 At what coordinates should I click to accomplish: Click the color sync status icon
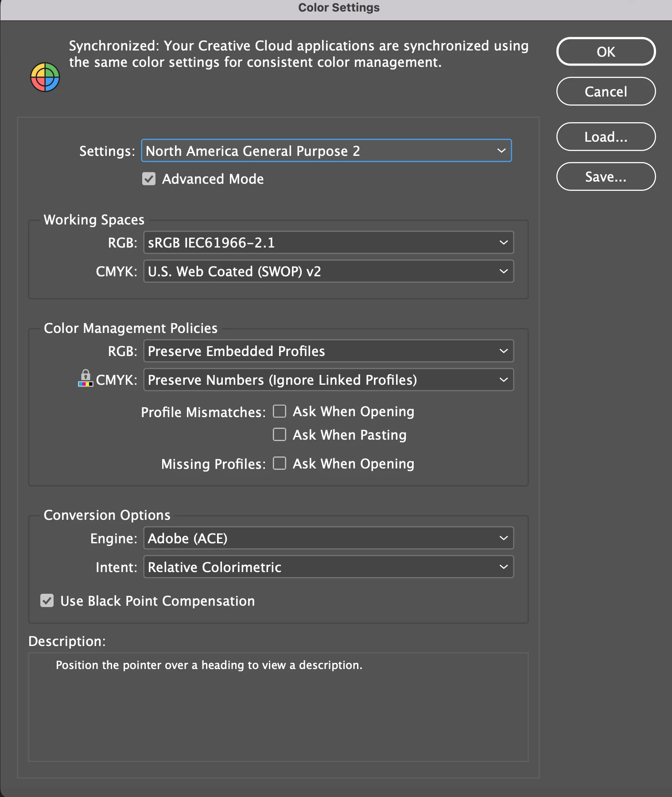pyautogui.click(x=45, y=77)
